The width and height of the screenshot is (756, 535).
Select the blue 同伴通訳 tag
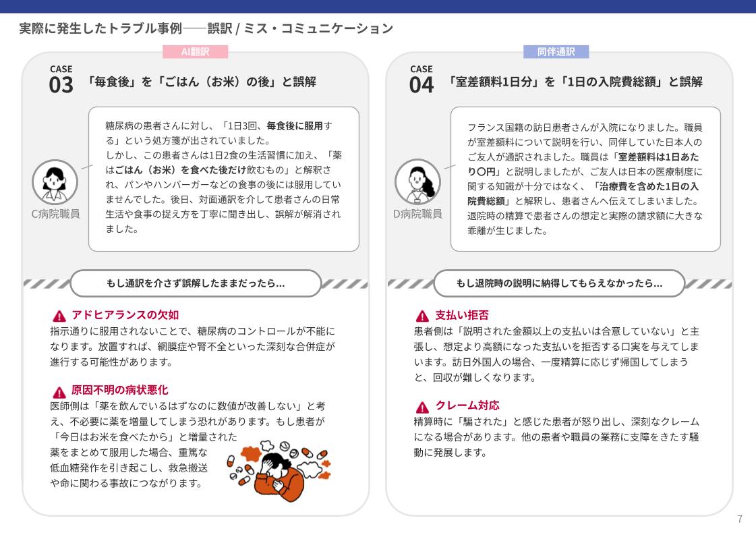[x=556, y=52]
